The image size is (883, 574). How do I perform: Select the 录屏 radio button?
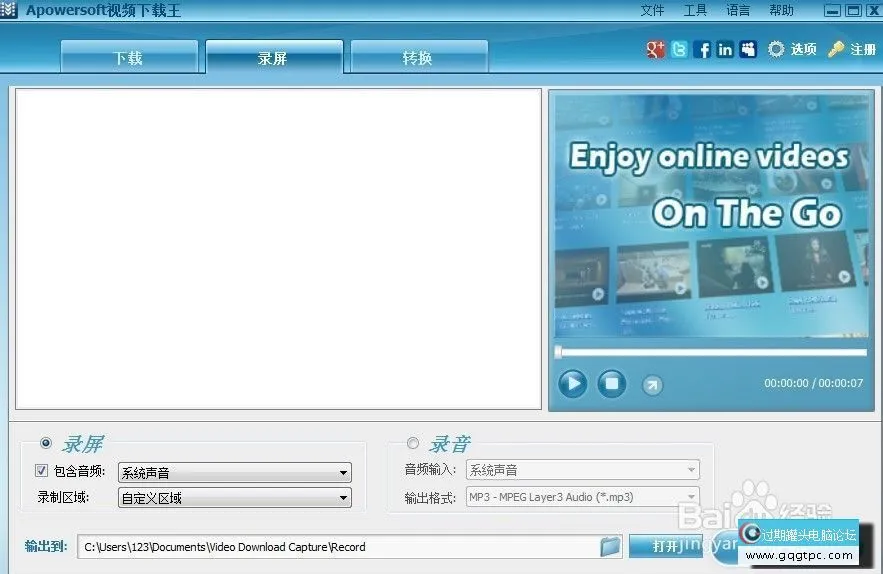point(46,443)
